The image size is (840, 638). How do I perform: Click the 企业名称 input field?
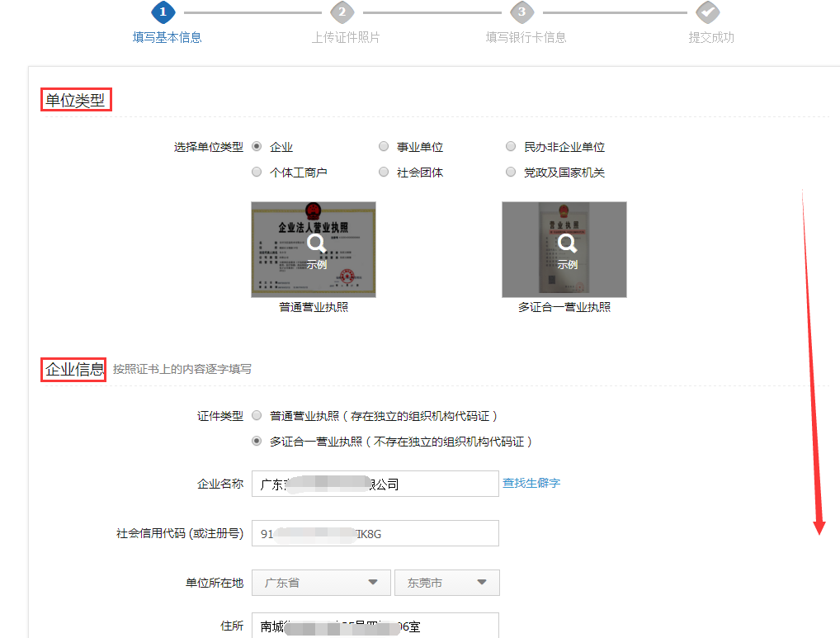point(375,484)
